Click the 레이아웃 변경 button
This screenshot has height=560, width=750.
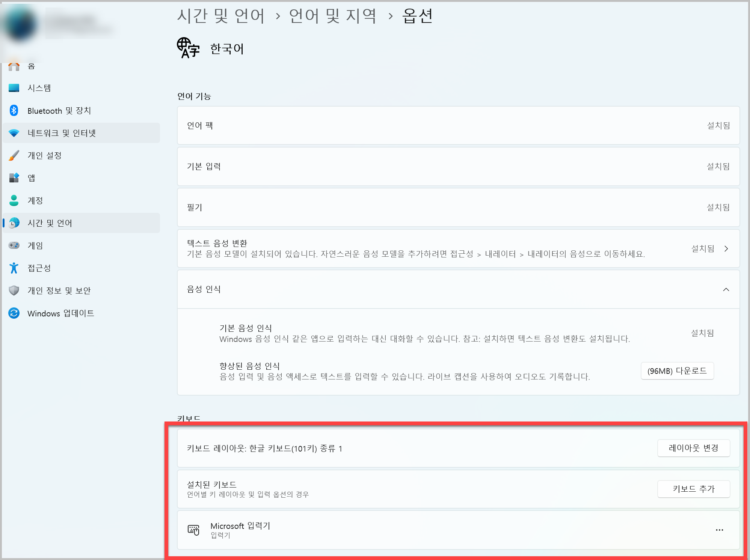[693, 448]
